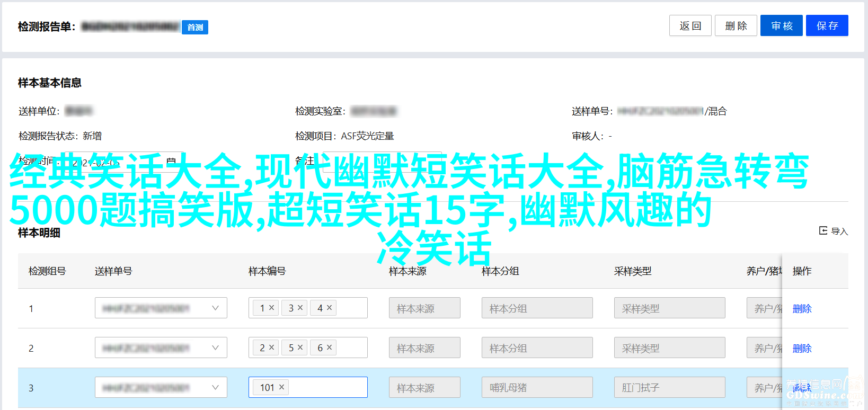Remove tag 2 from row 2 sample numbers
The image size is (868, 410).
271,347
